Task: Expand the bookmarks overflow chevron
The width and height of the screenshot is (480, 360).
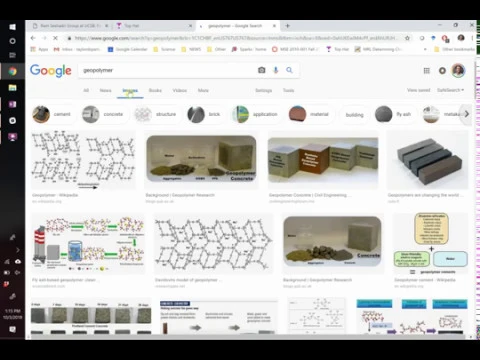Action: [425, 49]
